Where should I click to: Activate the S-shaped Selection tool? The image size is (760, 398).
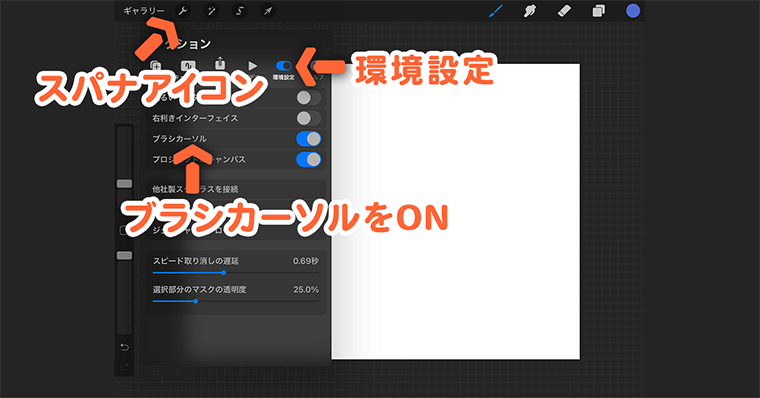(240, 11)
